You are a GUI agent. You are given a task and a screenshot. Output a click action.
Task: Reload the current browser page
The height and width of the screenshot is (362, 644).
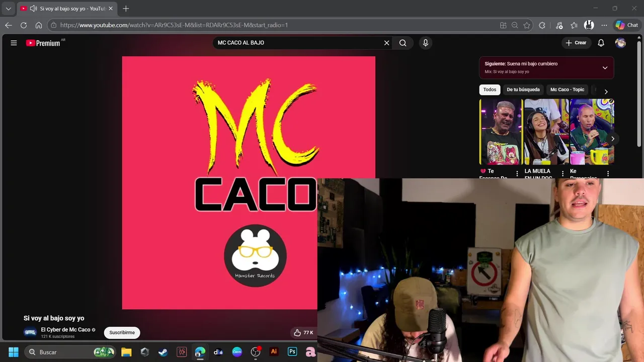24,25
